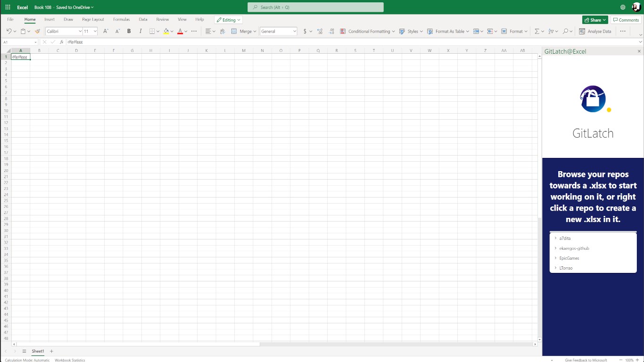Open the Editing mode dropdown
Viewport: 644px width, 362px height.
pos(229,20)
